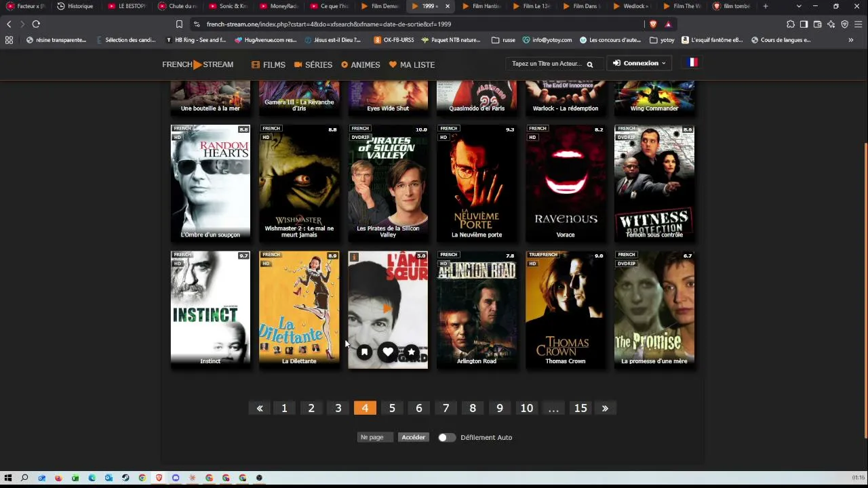
Task: Click the page vertical scrollbar thumb
Action: coord(865,291)
